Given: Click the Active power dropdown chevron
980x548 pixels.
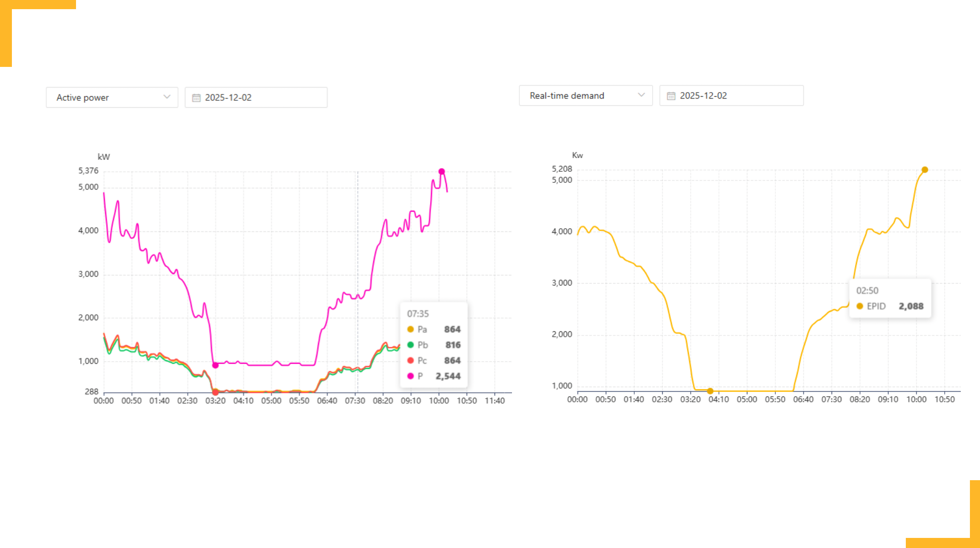Looking at the screenshot, I should coord(167,97).
